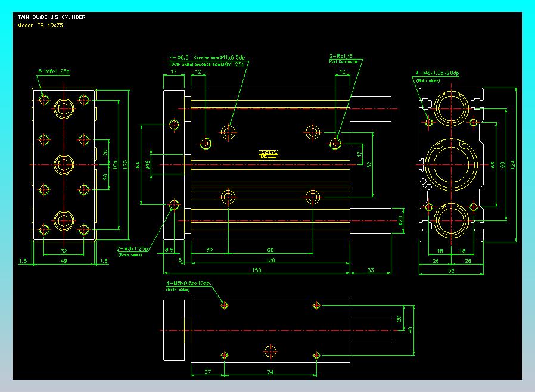Click the 52 width dimension of right view

coord(450,270)
